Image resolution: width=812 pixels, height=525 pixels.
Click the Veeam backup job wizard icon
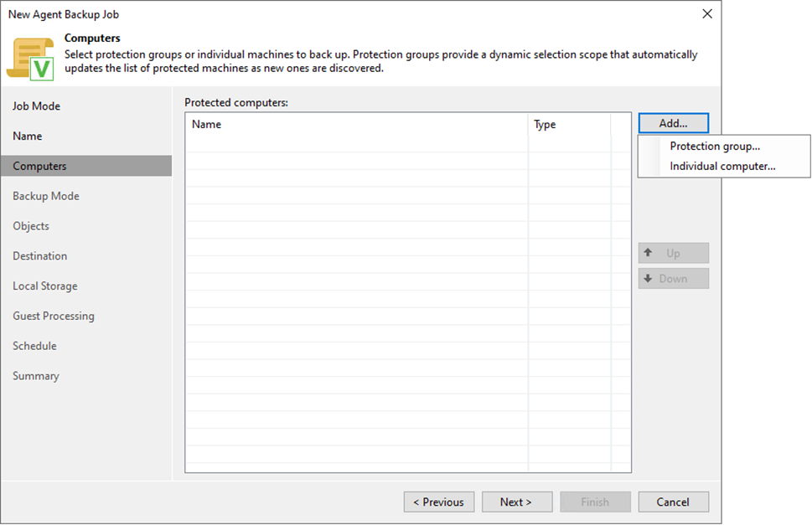[x=31, y=58]
